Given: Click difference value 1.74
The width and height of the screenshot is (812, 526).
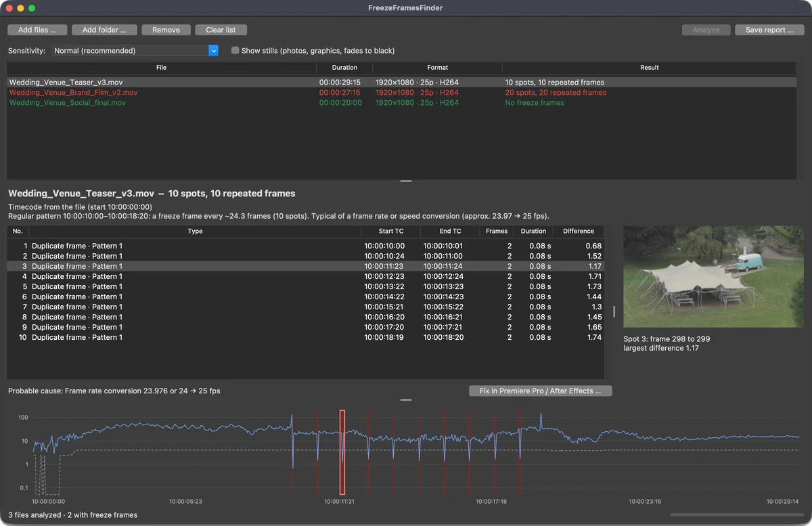Looking at the screenshot, I should (594, 337).
